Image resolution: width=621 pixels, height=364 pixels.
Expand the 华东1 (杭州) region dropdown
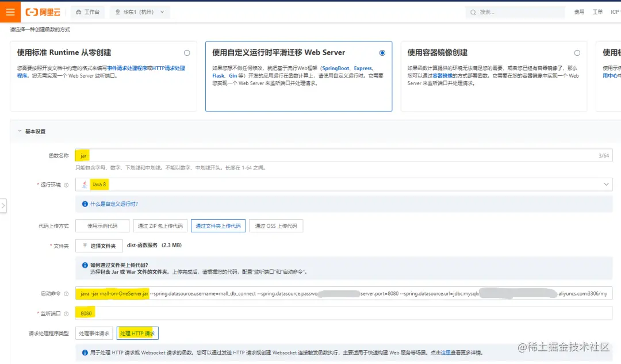140,12
